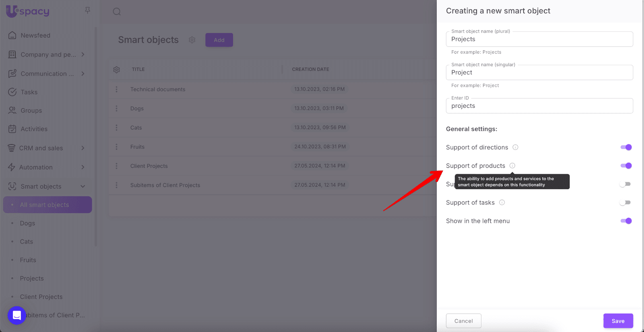Expand the CRM and sales submenu
The width and height of the screenshot is (644, 332).
coord(83,148)
